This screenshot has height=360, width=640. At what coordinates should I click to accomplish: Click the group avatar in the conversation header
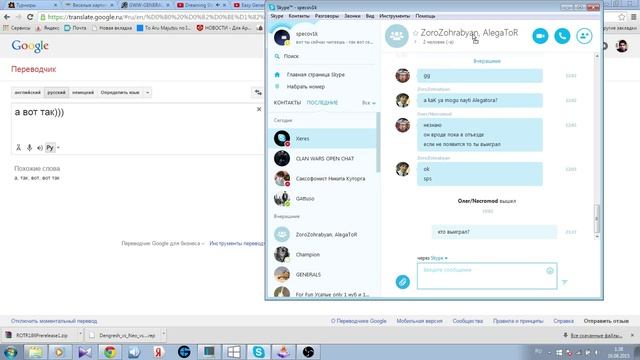[x=396, y=36]
